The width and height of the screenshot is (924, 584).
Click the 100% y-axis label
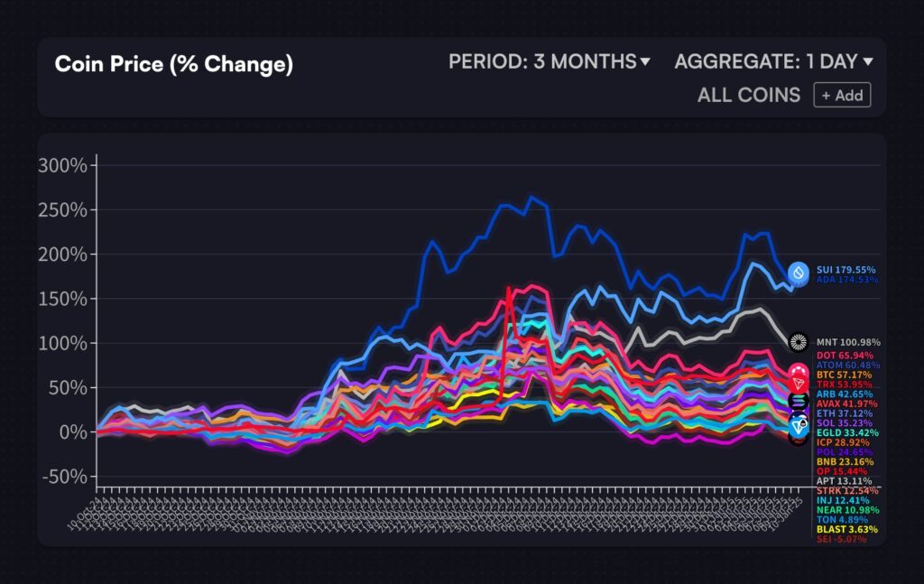point(62,343)
